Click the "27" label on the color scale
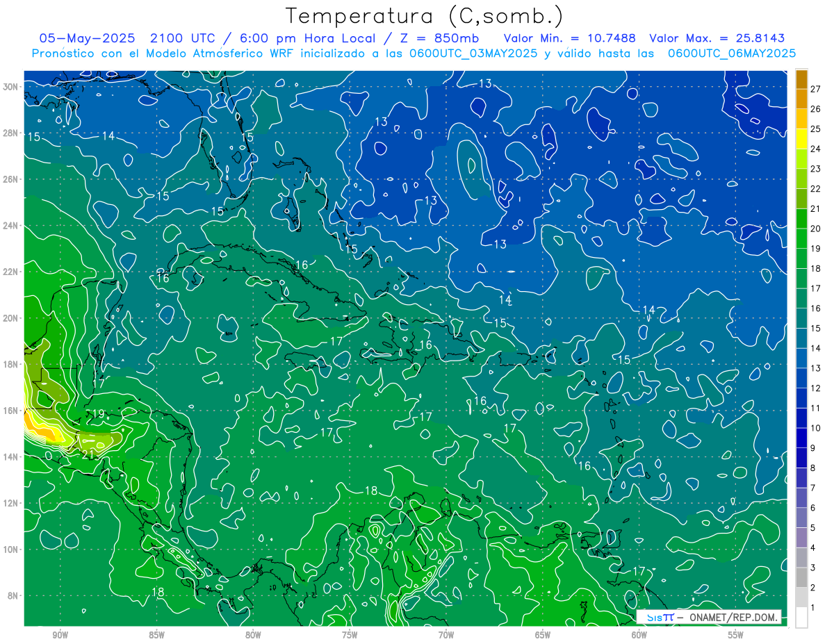This screenshot has height=644, width=834. pos(816,89)
